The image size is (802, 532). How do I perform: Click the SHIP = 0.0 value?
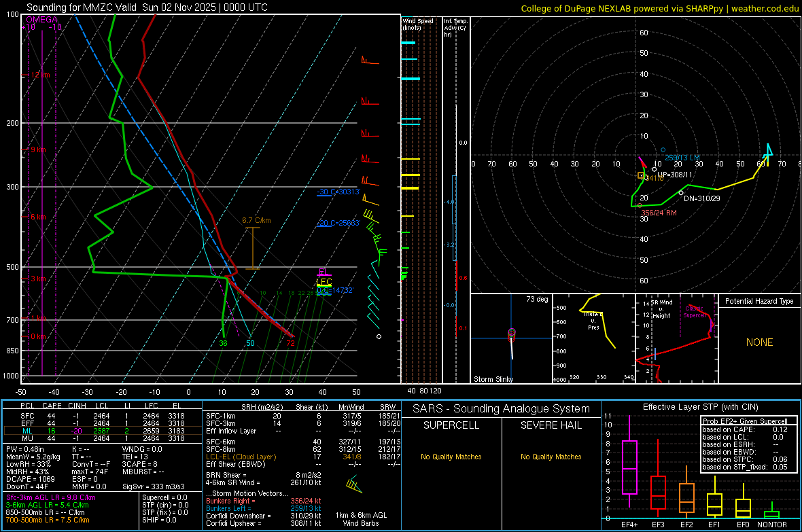click(x=159, y=520)
